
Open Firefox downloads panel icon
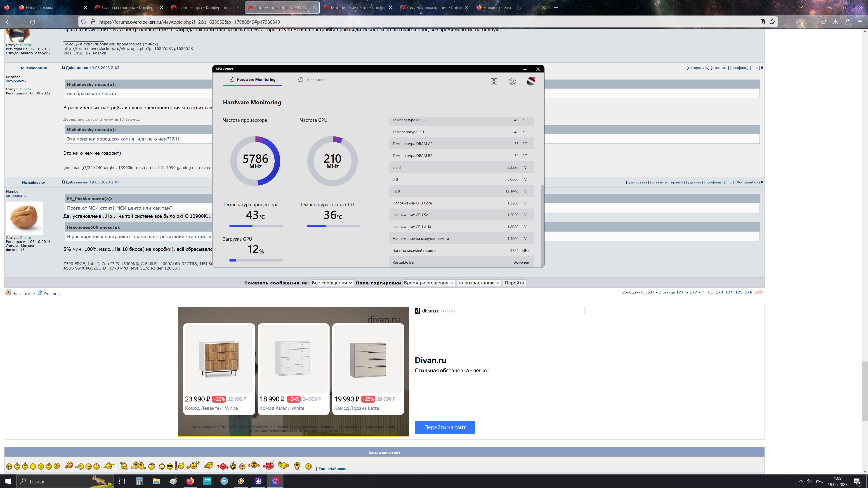835,22
